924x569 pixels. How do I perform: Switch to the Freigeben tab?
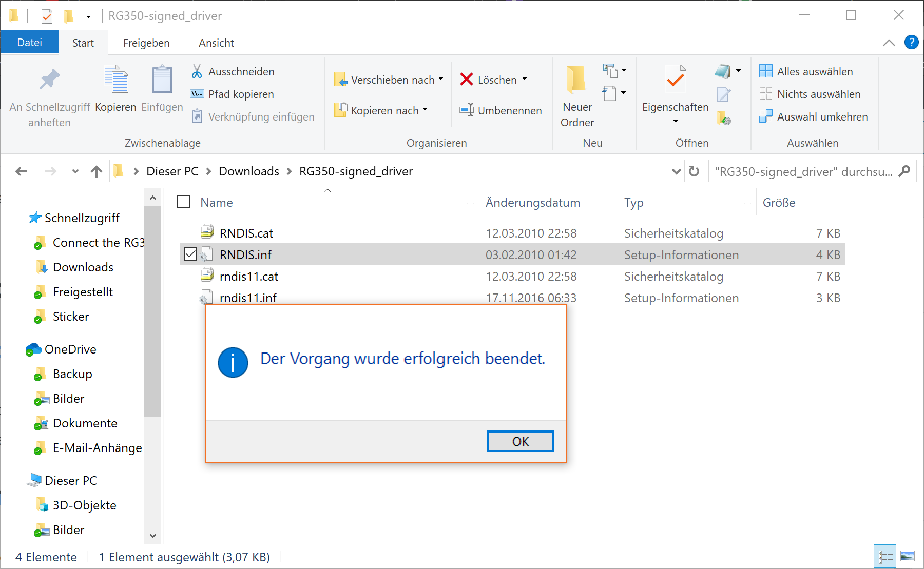pos(146,43)
